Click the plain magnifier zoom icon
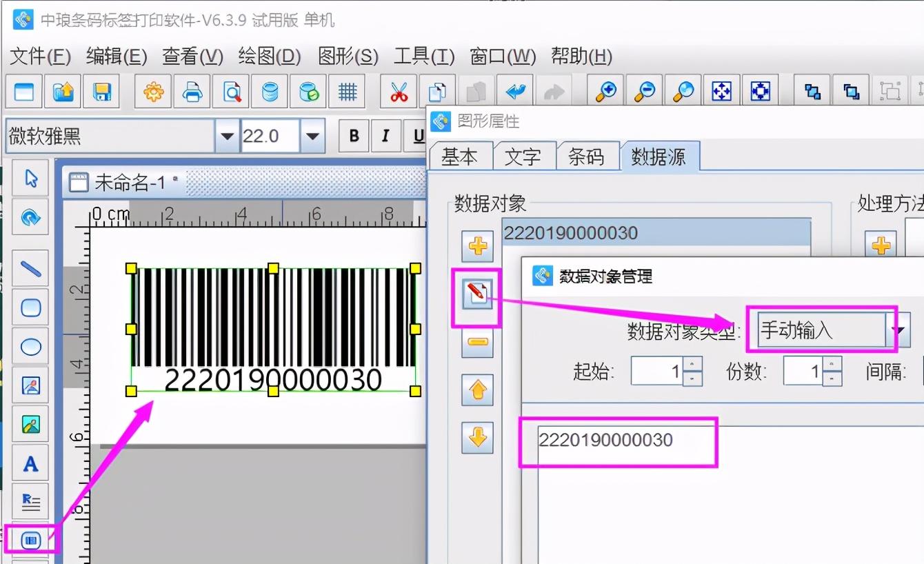 (x=683, y=91)
